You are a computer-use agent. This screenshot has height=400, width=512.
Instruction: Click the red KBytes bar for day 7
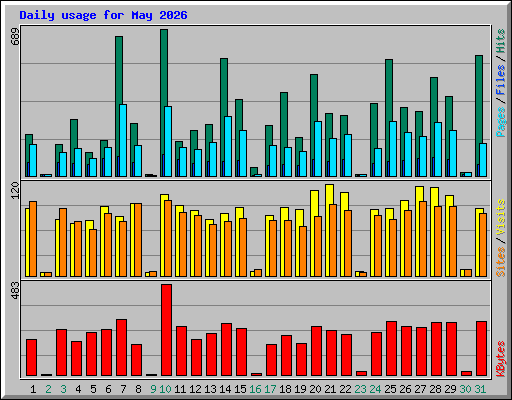pos(122,347)
